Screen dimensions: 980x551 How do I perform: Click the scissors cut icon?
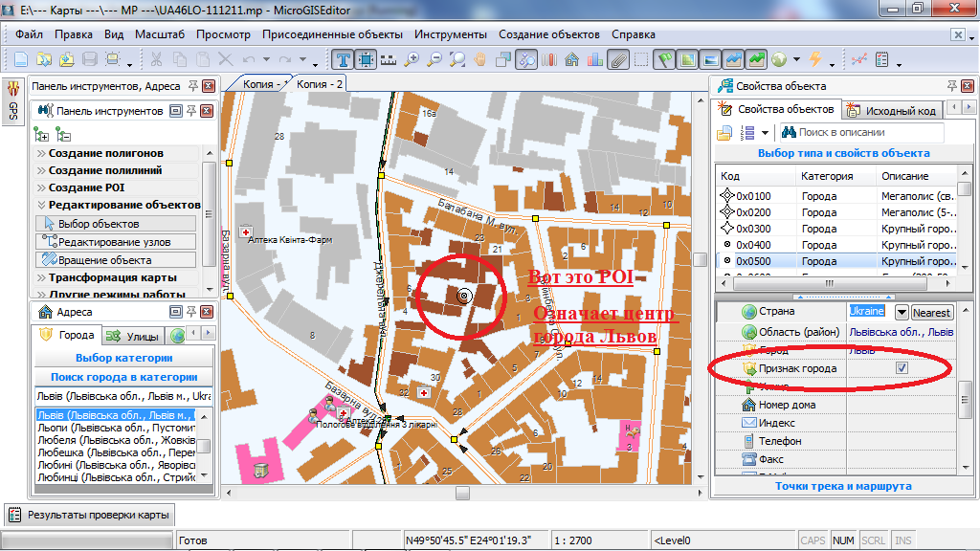154,59
